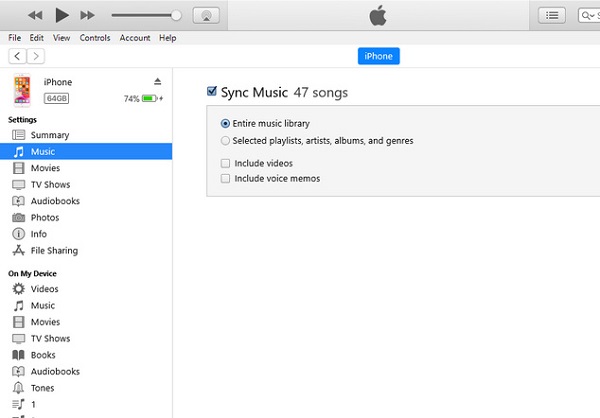Click the search field at top right
The width and height of the screenshot is (600, 418).
coord(589,15)
